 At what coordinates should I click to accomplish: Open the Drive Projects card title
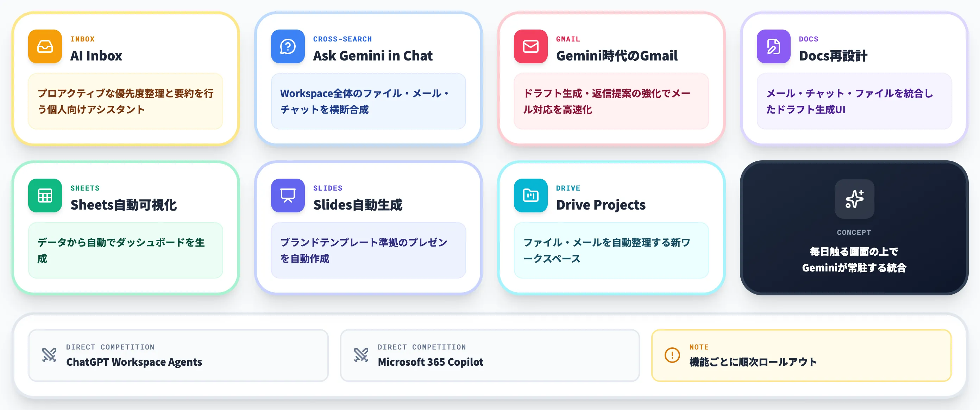tap(600, 205)
